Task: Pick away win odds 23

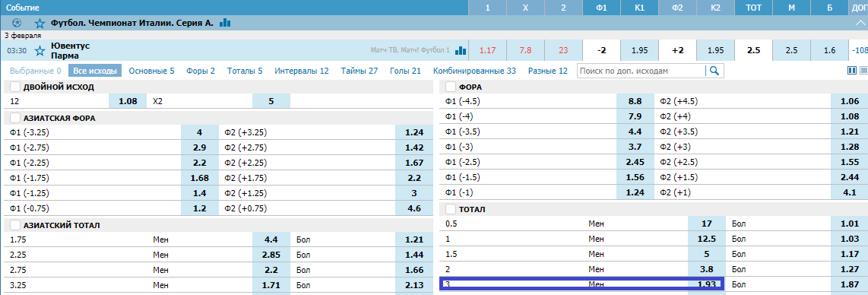Action: (563, 50)
